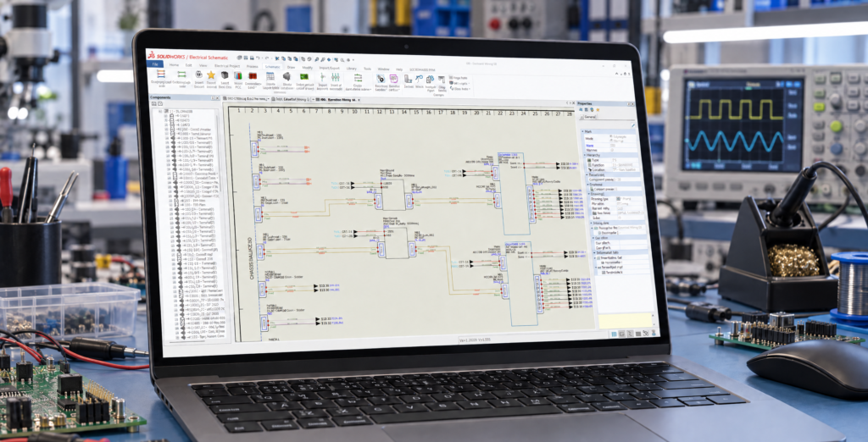Click the blue Name label in Properties
Image resolution: width=868 pixels, height=442 pixels.
click(590, 146)
